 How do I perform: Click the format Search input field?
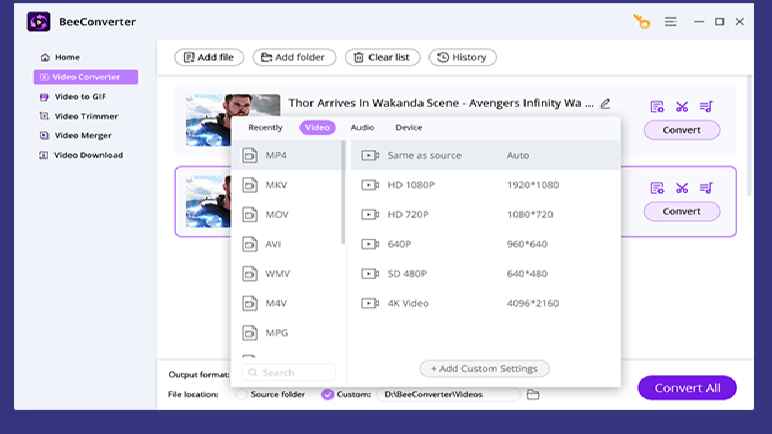[289, 372]
